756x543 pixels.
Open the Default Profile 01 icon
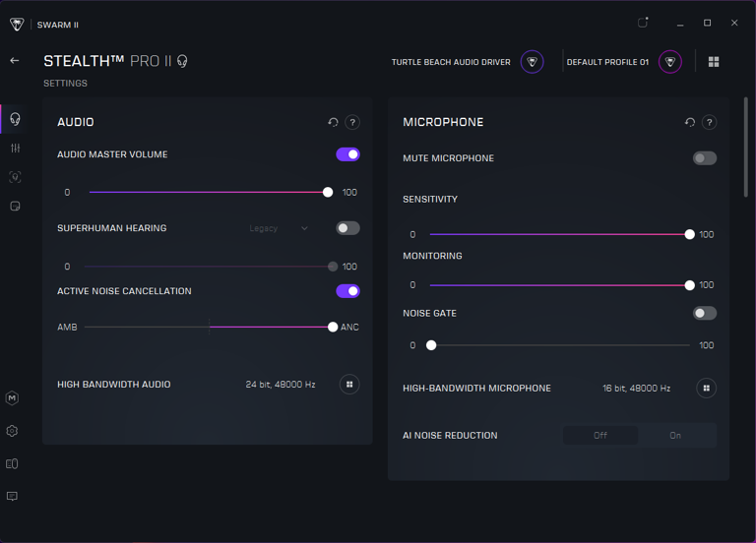[x=670, y=62]
